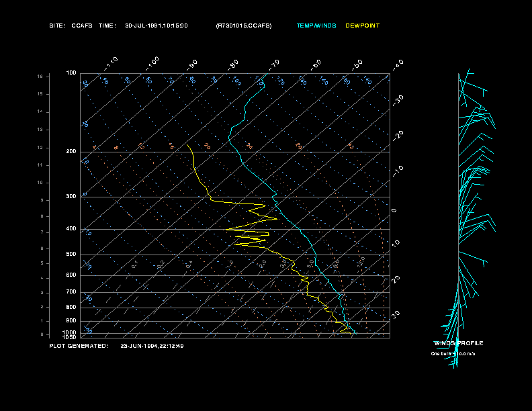Screen dimensions: 532x411
Task: Click the -100 temperature label on top axis
Action: [152, 64]
